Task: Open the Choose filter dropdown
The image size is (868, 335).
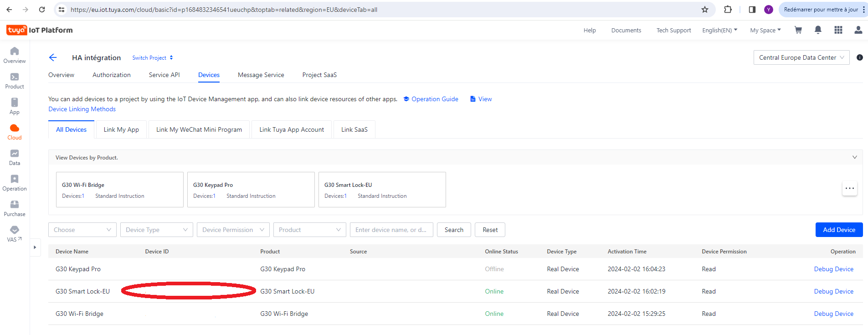Action: [x=82, y=230]
